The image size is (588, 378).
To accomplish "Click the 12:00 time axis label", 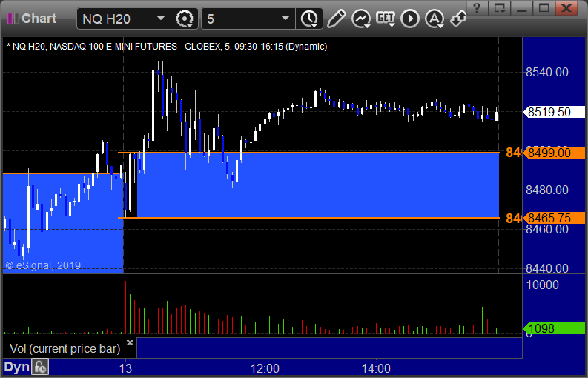I will pyautogui.click(x=265, y=368).
